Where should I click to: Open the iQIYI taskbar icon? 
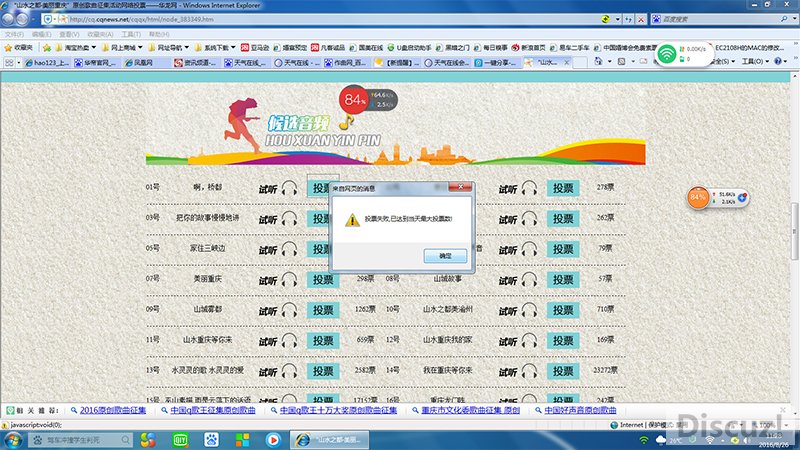click(x=180, y=440)
